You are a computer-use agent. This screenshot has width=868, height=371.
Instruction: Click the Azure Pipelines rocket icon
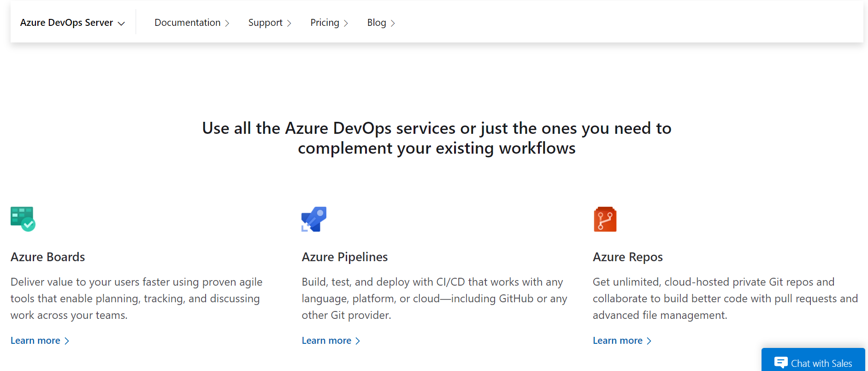[x=314, y=219]
